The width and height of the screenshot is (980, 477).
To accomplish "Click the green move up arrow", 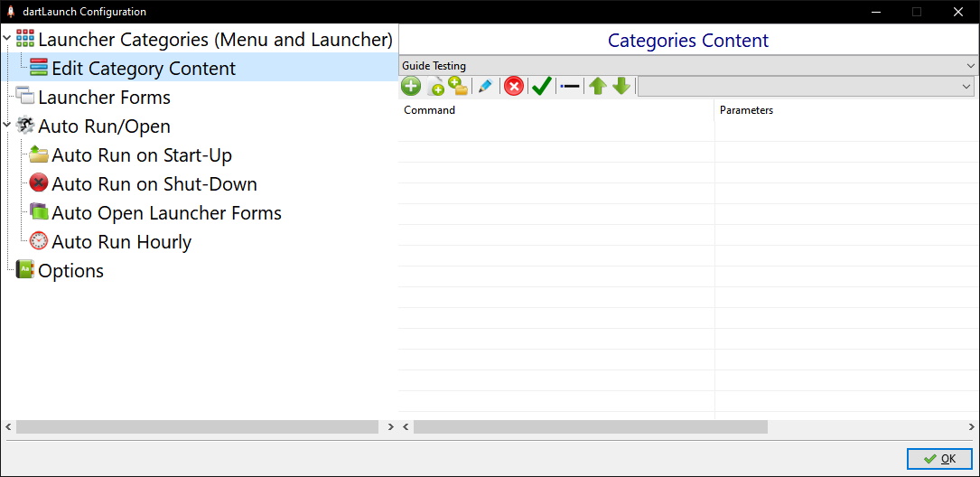I will [598, 86].
